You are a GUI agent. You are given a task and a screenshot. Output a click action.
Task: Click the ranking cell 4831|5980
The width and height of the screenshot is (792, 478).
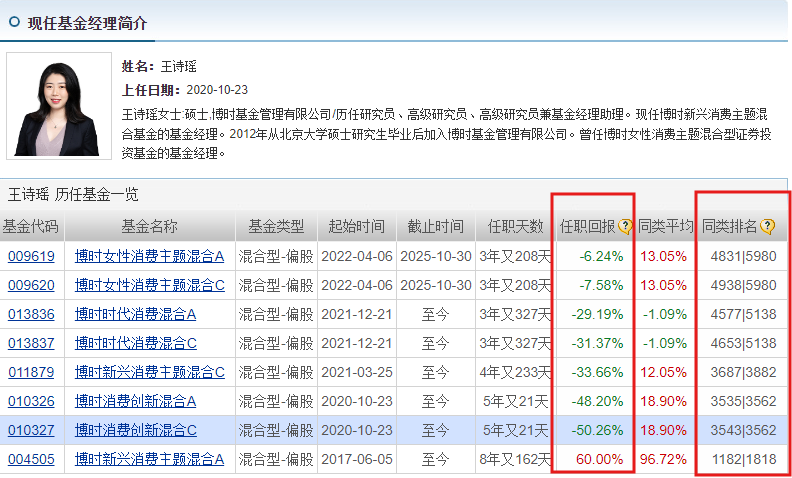(x=743, y=256)
